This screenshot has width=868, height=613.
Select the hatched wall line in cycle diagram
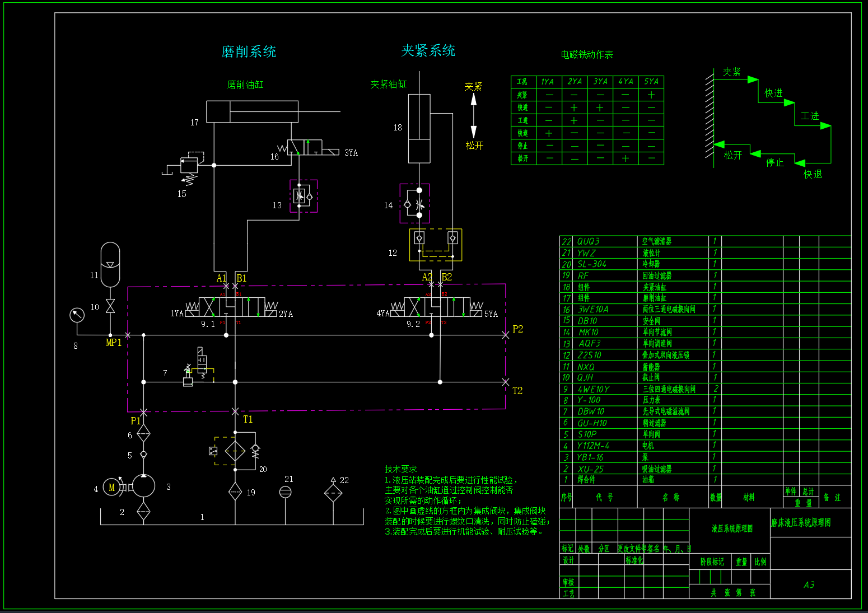(x=710, y=118)
